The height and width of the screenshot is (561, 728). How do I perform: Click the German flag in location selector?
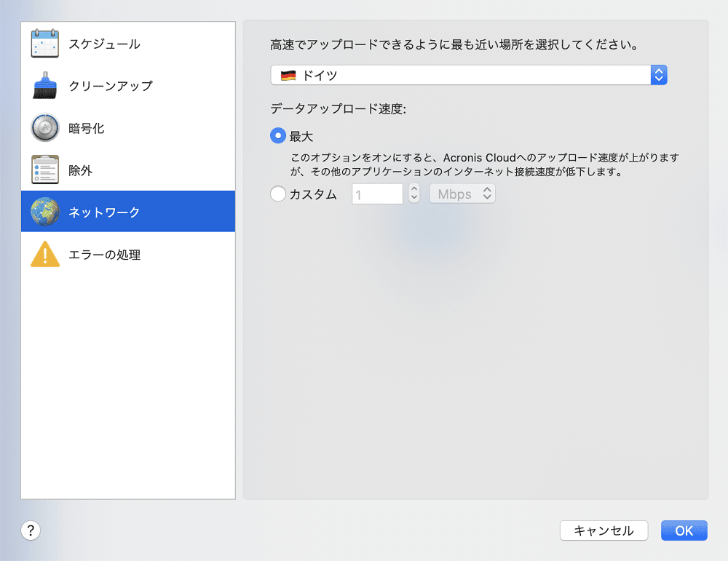(288, 75)
